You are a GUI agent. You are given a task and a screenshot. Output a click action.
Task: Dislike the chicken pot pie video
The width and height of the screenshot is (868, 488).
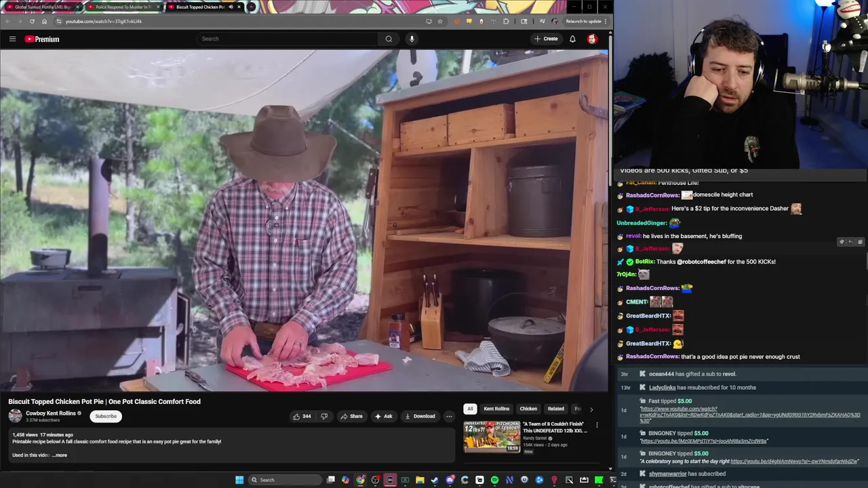(x=324, y=416)
